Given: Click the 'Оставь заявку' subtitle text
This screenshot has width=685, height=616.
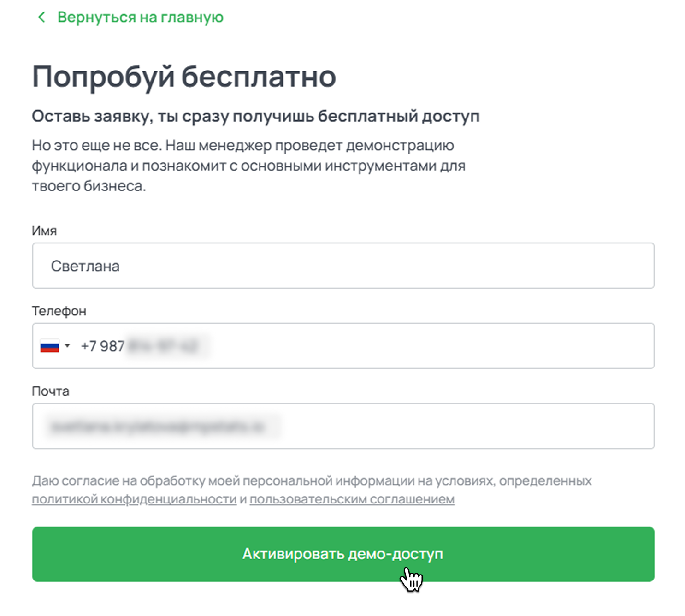Looking at the screenshot, I should point(256,116).
